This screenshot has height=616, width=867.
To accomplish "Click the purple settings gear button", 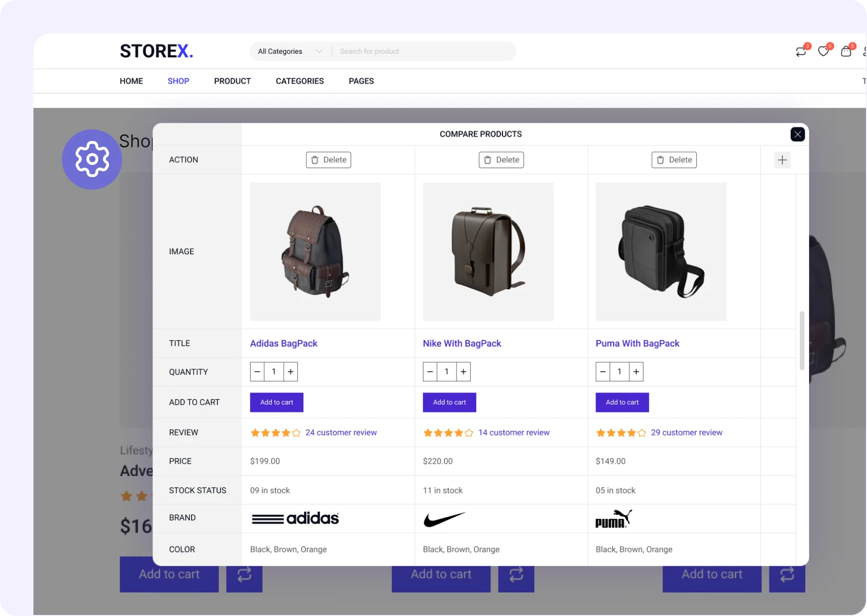I will 92,159.
